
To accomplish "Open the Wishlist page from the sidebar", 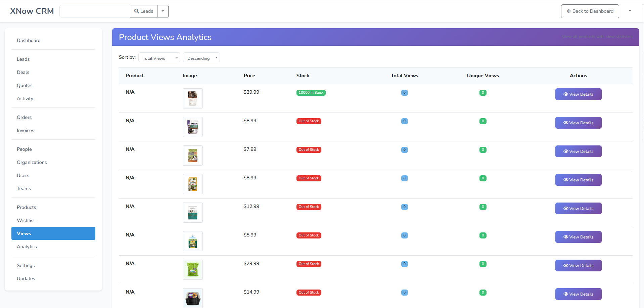I will pos(26,220).
